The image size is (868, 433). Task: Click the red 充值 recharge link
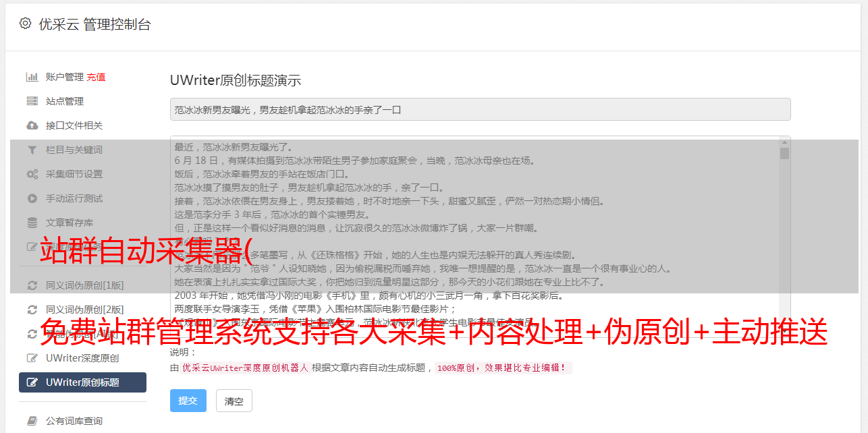(x=96, y=77)
